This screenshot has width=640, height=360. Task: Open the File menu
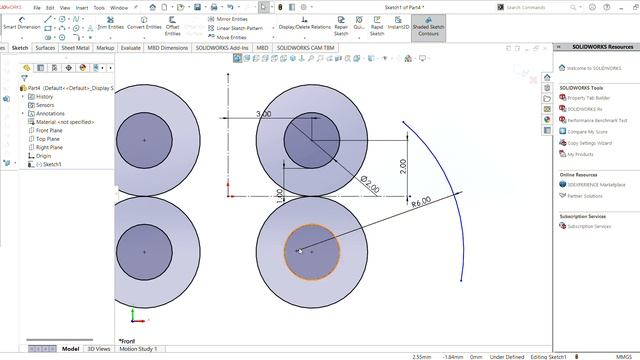point(37,7)
